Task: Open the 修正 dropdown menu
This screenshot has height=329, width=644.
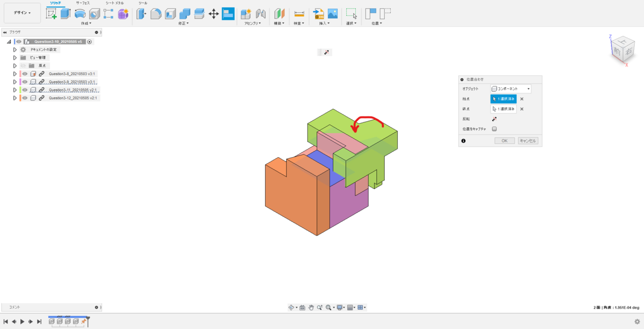Action: [x=185, y=24]
